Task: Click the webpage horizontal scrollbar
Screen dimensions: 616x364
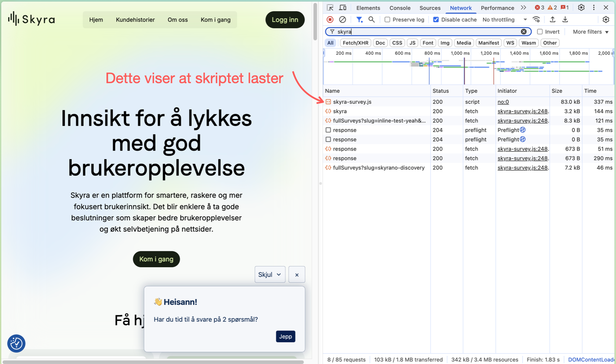Action: tap(153, 362)
